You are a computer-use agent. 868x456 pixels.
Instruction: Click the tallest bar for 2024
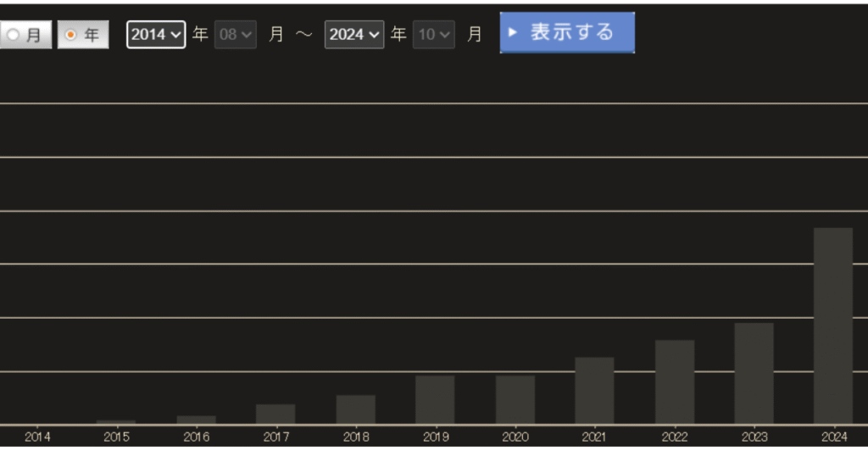click(x=832, y=325)
